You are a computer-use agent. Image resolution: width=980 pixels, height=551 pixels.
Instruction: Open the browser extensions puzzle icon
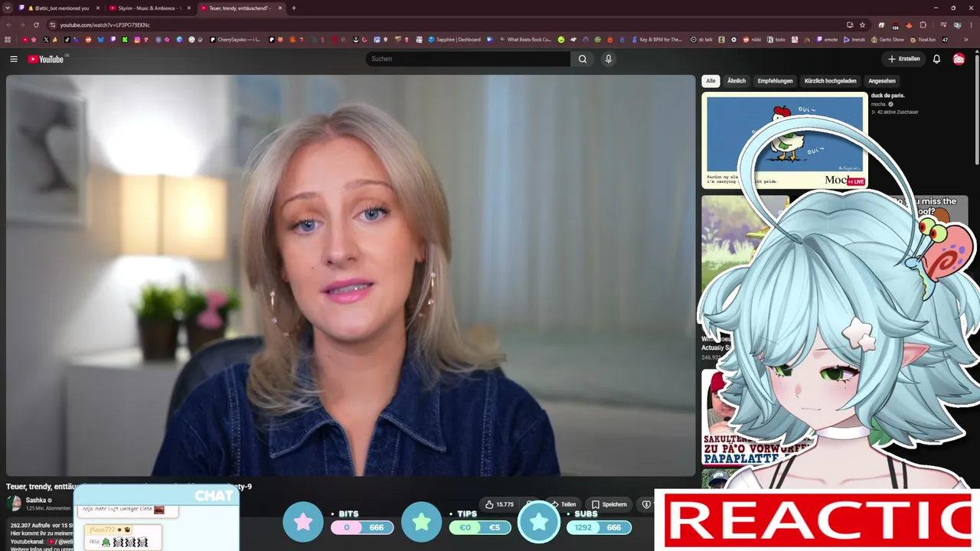[x=923, y=24]
